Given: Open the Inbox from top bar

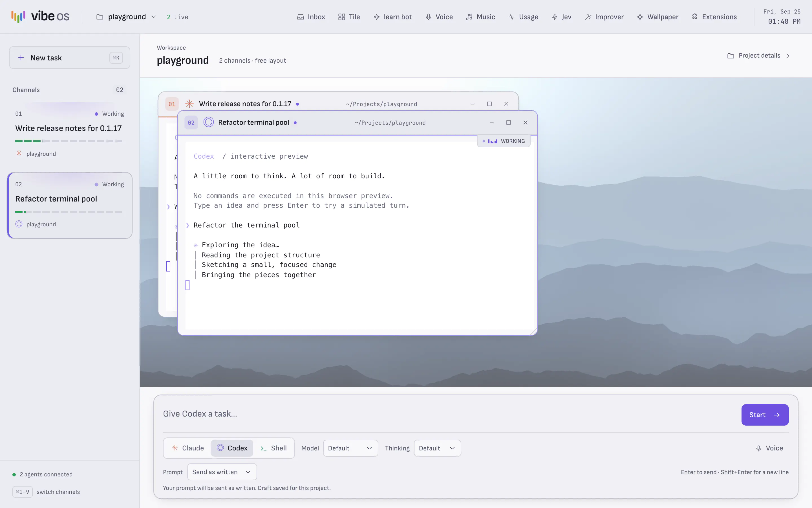Looking at the screenshot, I should click(x=311, y=17).
